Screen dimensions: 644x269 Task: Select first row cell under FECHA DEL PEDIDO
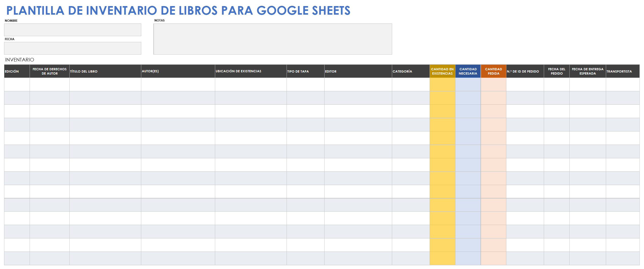[557, 84]
